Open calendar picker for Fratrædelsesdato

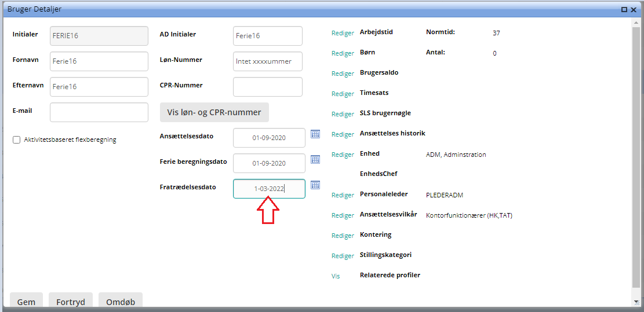[315, 185]
